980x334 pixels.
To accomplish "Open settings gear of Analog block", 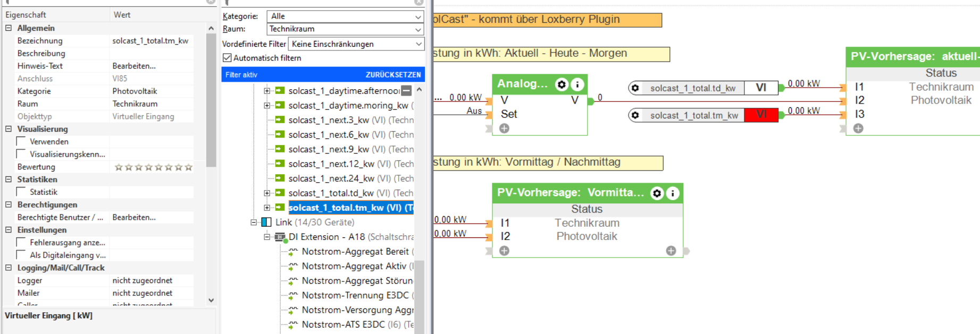I will [x=562, y=84].
